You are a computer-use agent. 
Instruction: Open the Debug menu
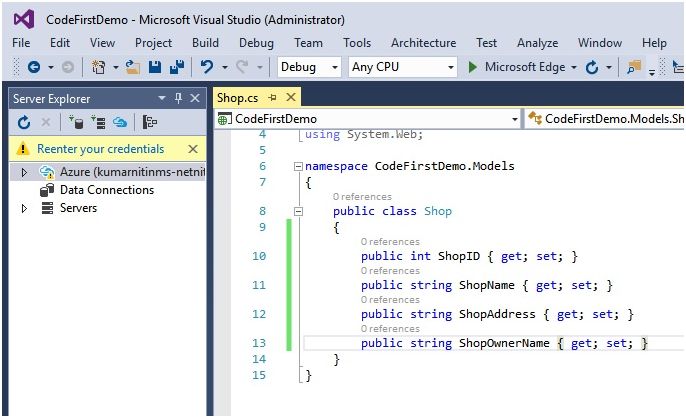point(256,43)
